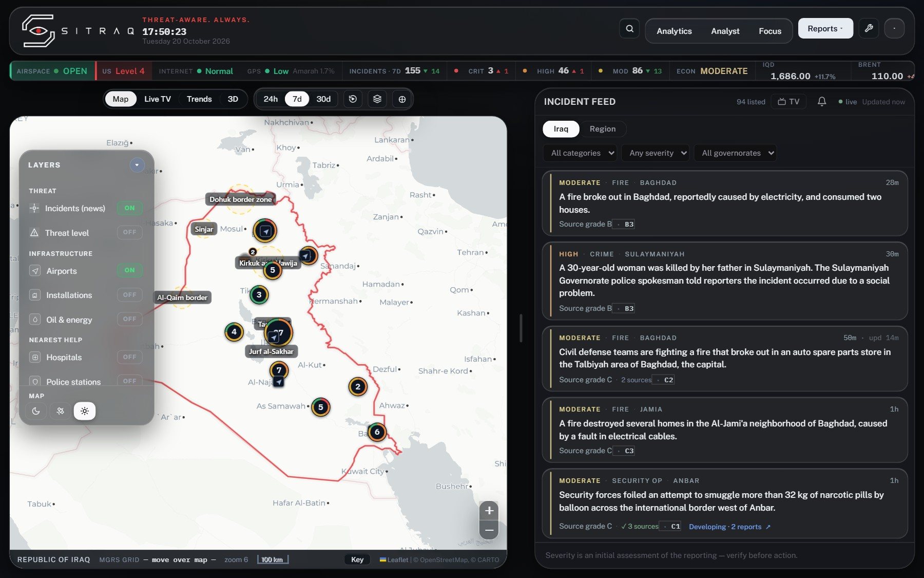Select the 24h time range
Image resolution: width=924 pixels, height=578 pixels.
click(271, 99)
